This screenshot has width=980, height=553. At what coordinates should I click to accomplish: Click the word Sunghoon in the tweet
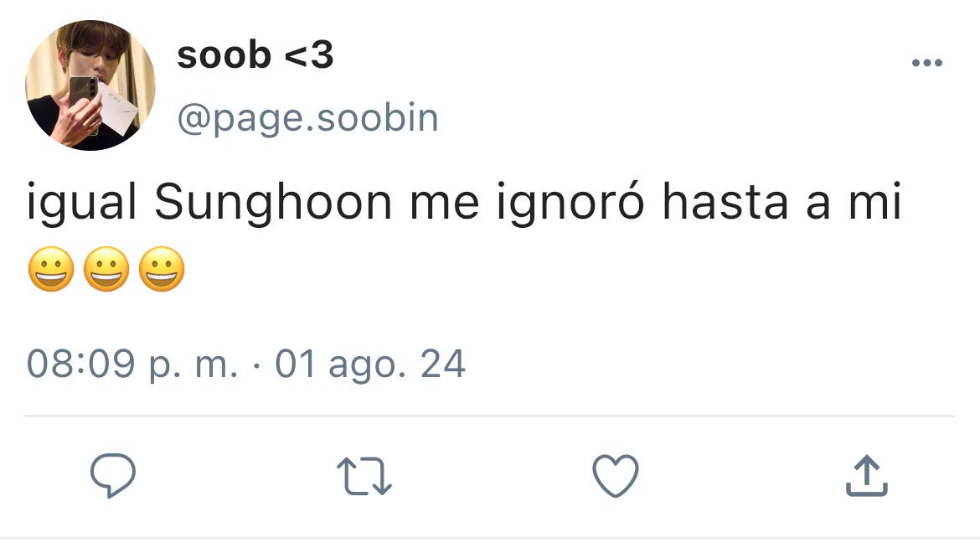click(273, 203)
